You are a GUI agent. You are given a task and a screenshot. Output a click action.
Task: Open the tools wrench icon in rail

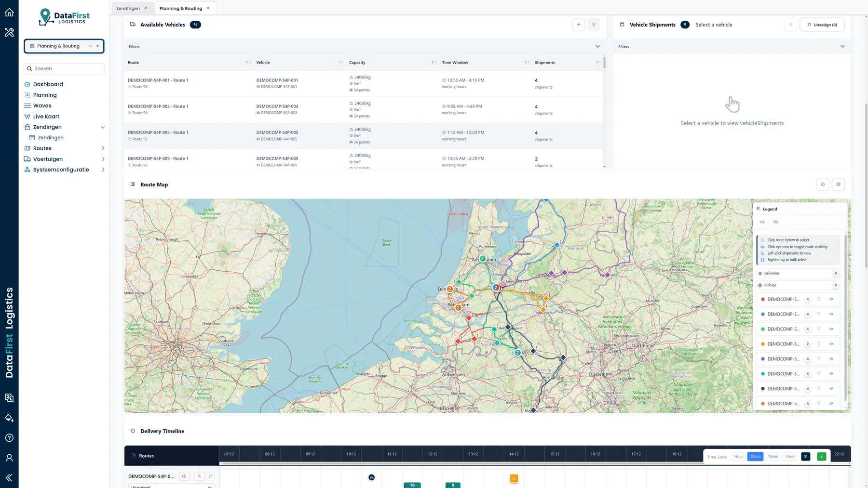click(x=9, y=32)
